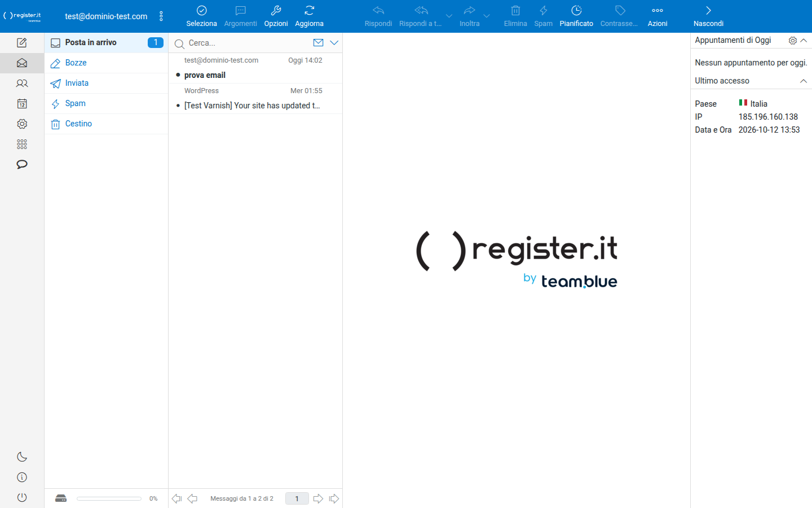This screenshot has width=812, height=508.
Task: Go to the previous page of messages
Action: 192,498
